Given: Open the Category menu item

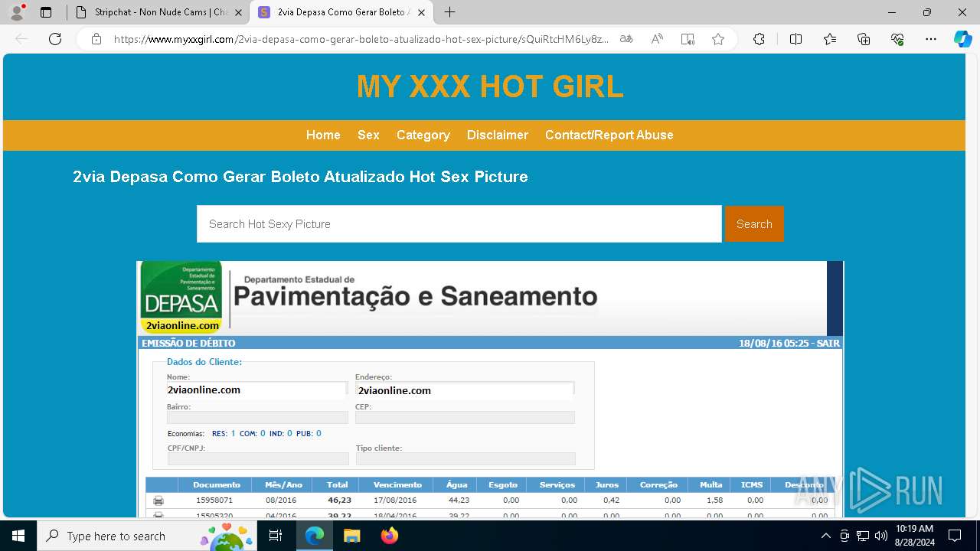Looking at the screenshot, I should click(423, 135).
